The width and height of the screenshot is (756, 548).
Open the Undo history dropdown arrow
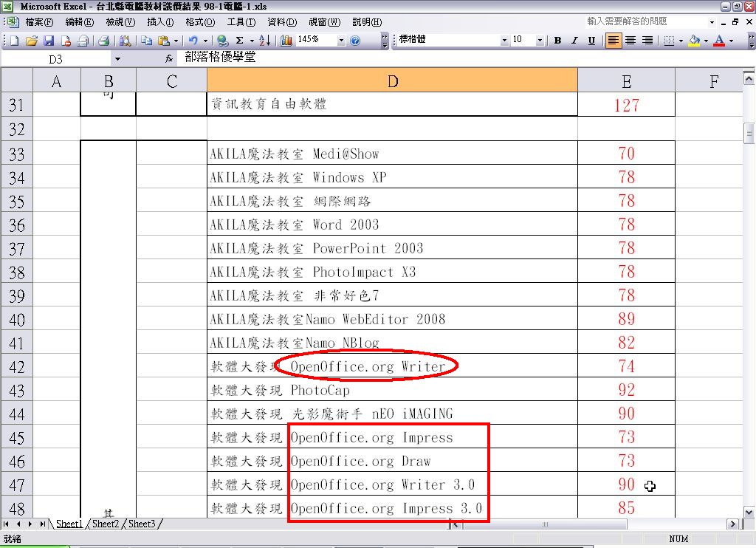tap(205, 41)
